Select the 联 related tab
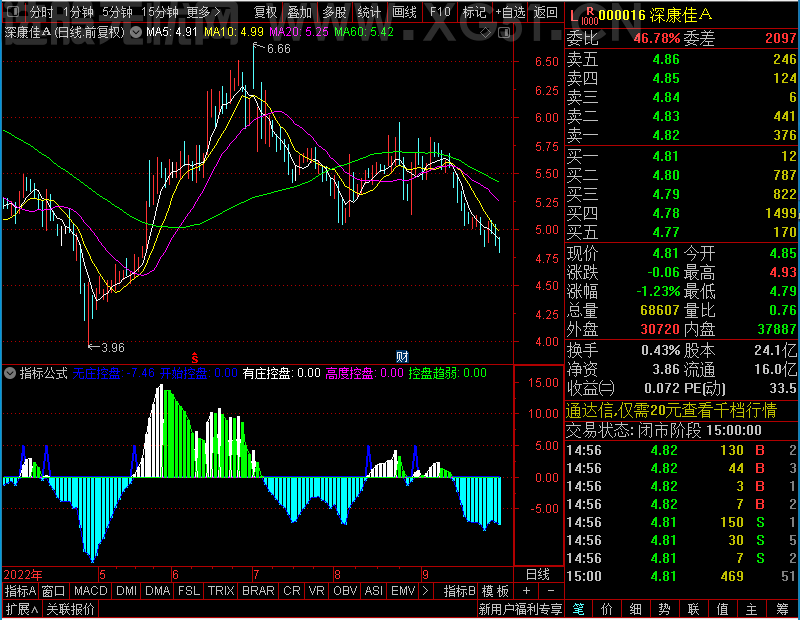800x620 pixels. coord(693,609)
